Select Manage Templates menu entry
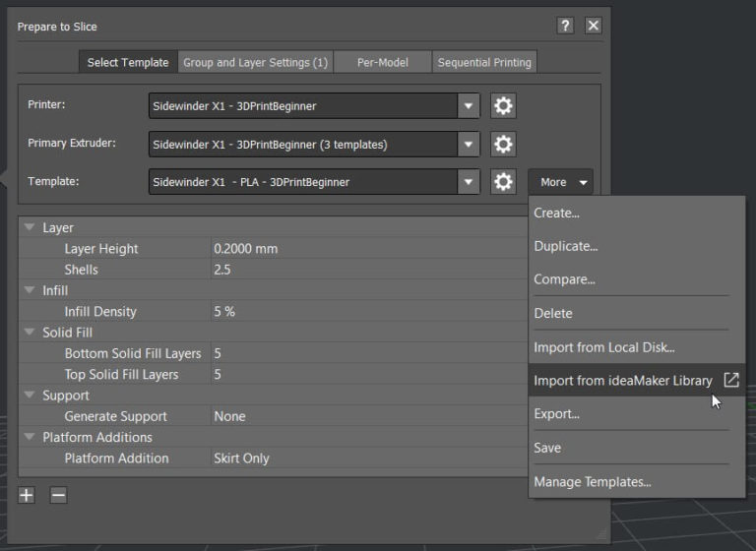Image resolution: width=756 pixels, height=551 pixels. point(592,481)
